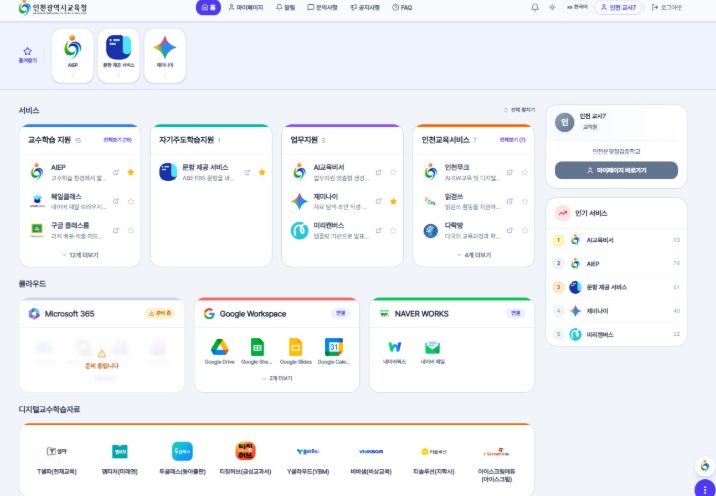Viewport: 716px width, 496px height.
Task: Click the notification bell icon in header
Action: click(x=535, y=7)
